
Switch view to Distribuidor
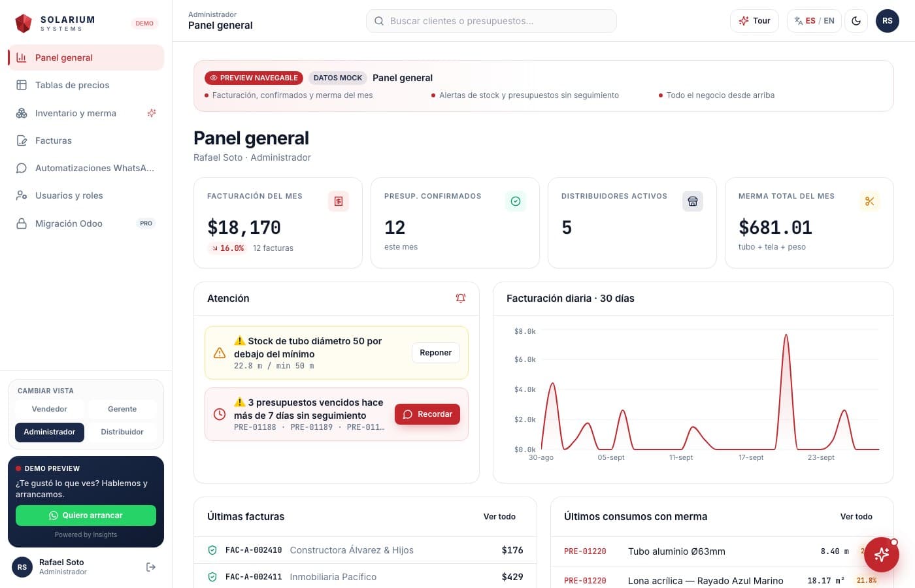[x=122, y=432]
